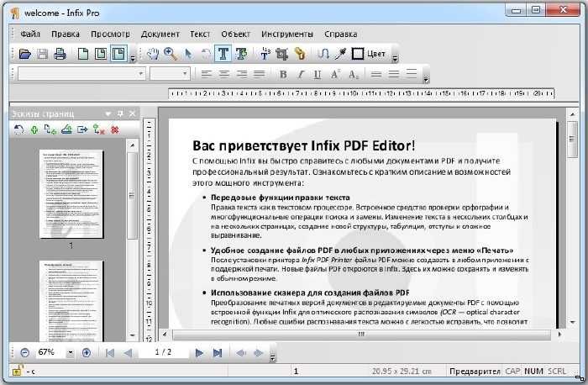Click the Цвет color swatch
Viewport: 588px width, 385px height.
(358, 54)
